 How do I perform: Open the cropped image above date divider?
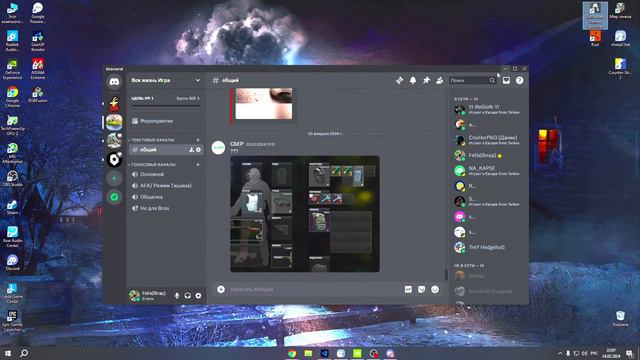264,104
